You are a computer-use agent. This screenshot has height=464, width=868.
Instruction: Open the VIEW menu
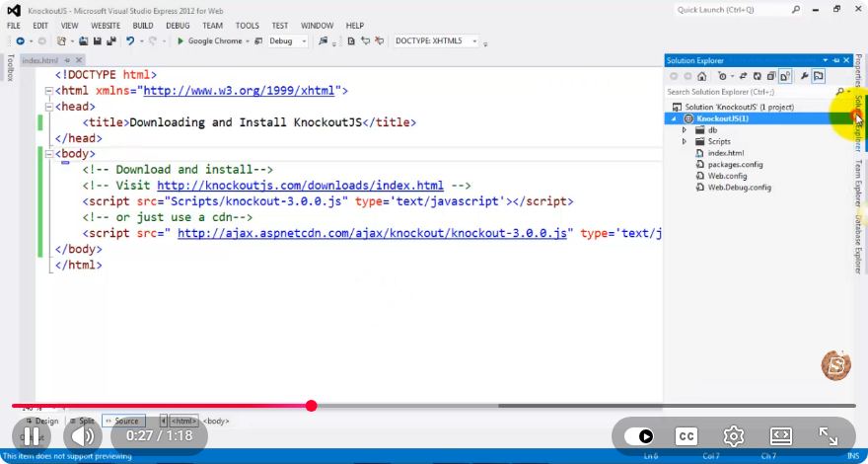point(70,26)
